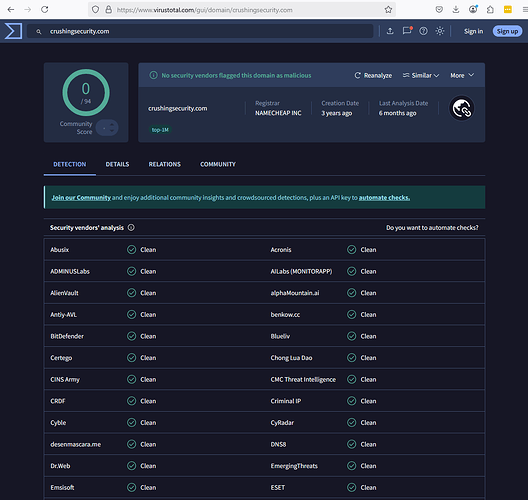Expand the More dropdown menu

462,75
